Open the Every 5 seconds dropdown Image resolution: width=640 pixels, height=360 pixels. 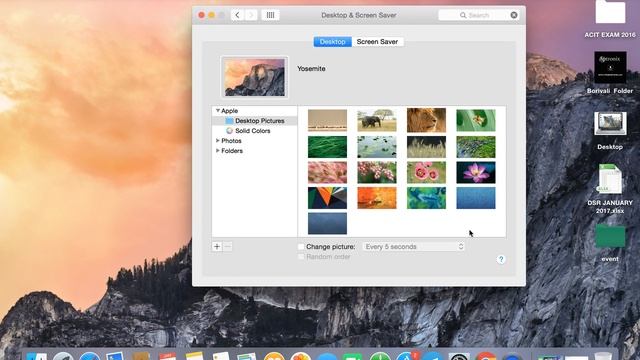414,247
